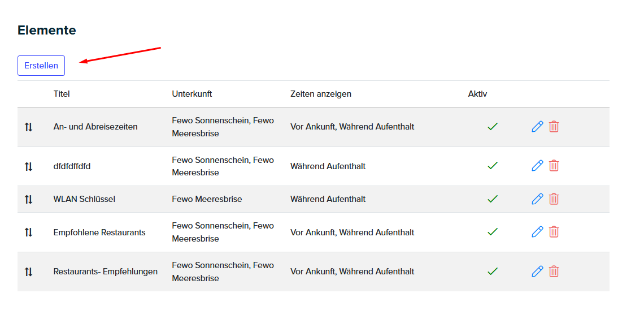The image size is (644, 323).
Task: Toggle active checkmark for Restaurants- Empfehlungen
Action: click(493, 272)
